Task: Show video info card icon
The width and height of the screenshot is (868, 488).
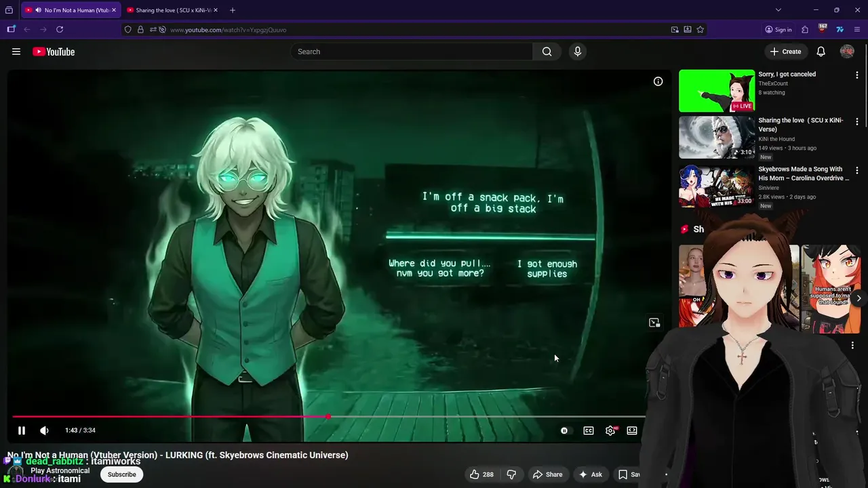Action: [658, 81]
